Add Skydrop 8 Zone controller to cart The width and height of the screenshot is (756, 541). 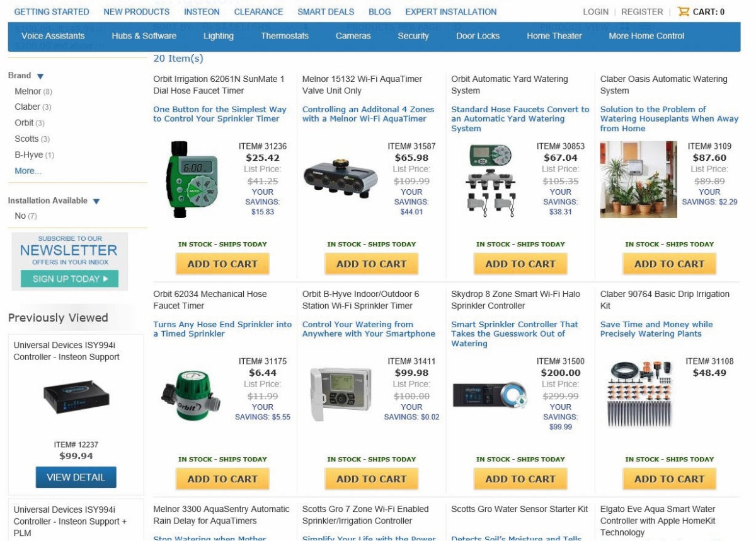(x=520, y=479)
